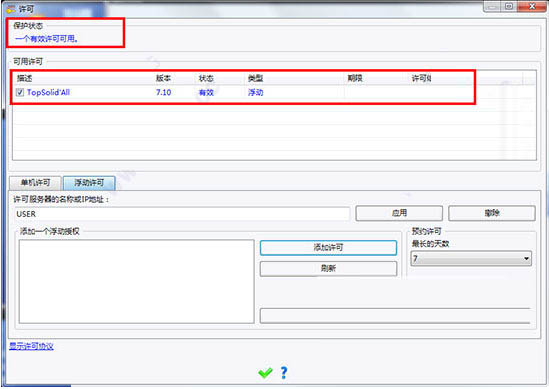Click the server name field containing USER
The image size is (549, 389).
182,214
